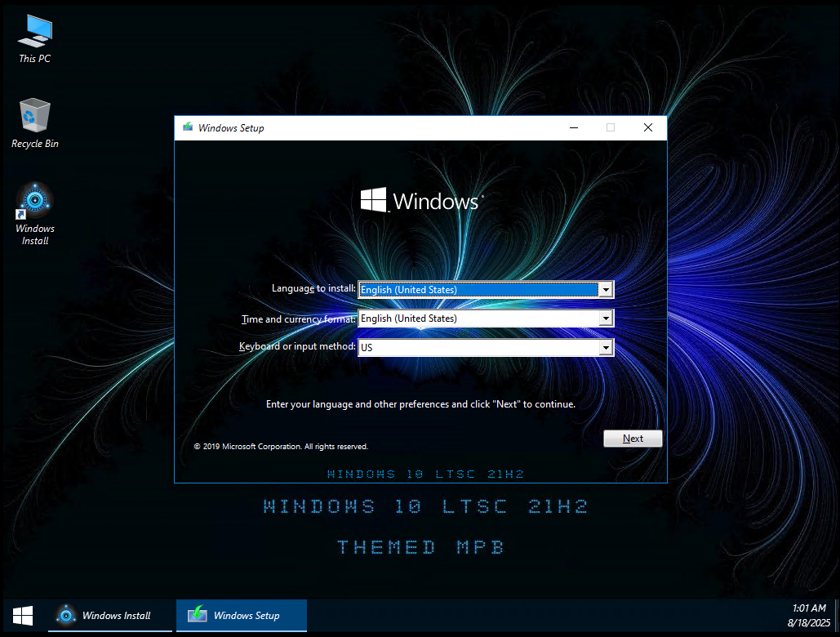Expand the Keyboard or input method dropdown arrow

(x=606, y=348)
